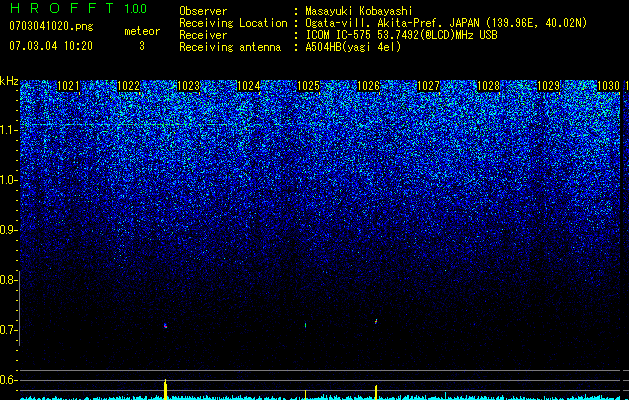Click the 1026 time marker
This screenshot has height=400, width=629.
[368, 86]
